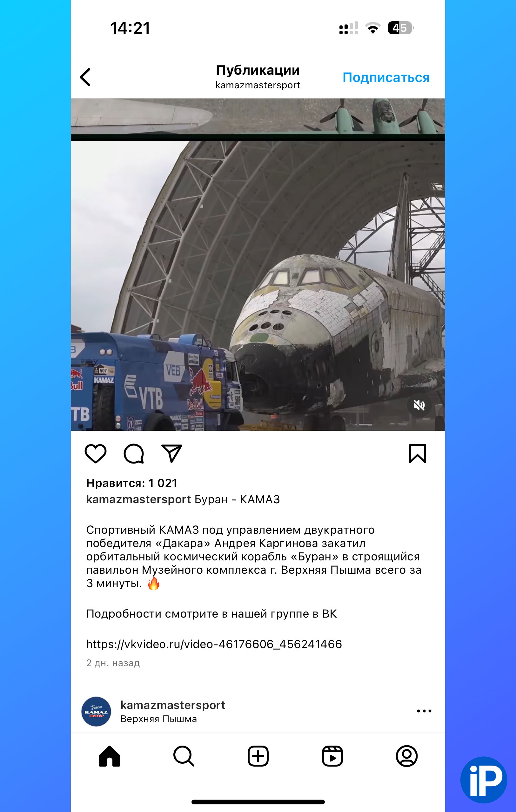Tap Подписаться to follow account

386,78
